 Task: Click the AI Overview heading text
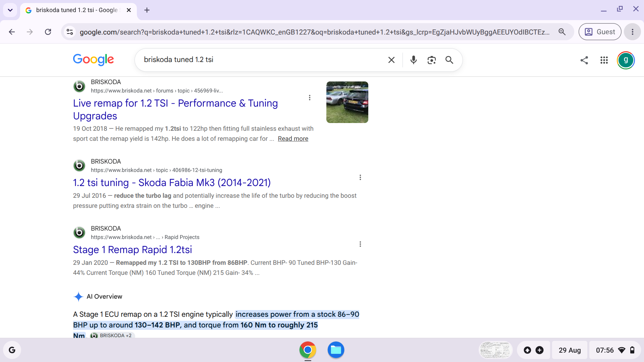point(104,297)
